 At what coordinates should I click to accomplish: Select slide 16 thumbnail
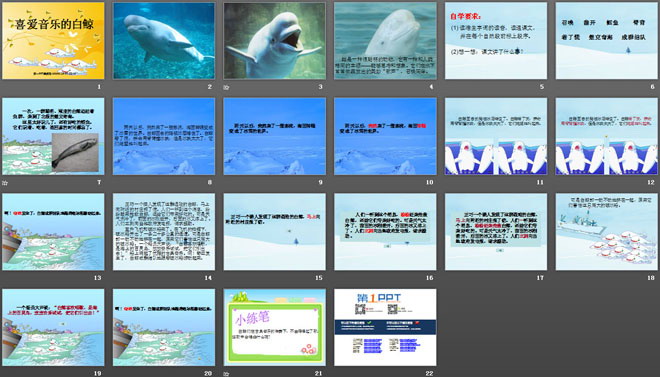point(385,231)
